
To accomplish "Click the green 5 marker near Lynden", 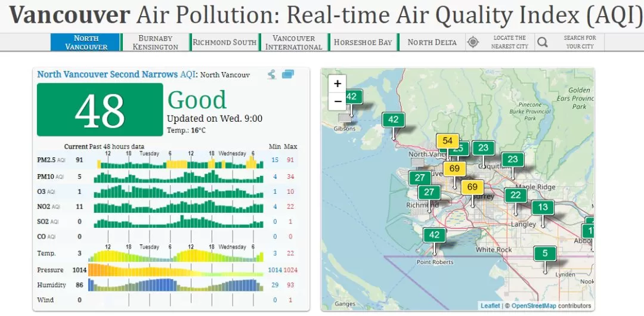I will (x=545, y=253).
